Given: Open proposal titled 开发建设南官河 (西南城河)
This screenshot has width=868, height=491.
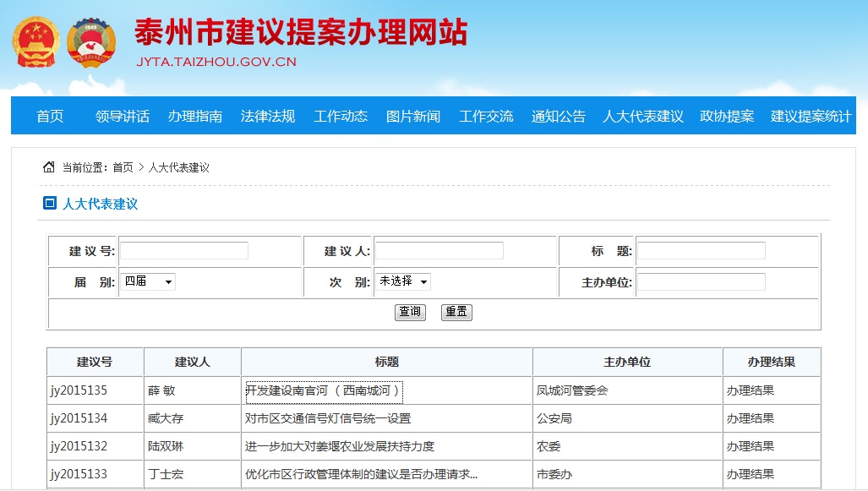Looking at the screenshot, I should (x=323, y=390).
